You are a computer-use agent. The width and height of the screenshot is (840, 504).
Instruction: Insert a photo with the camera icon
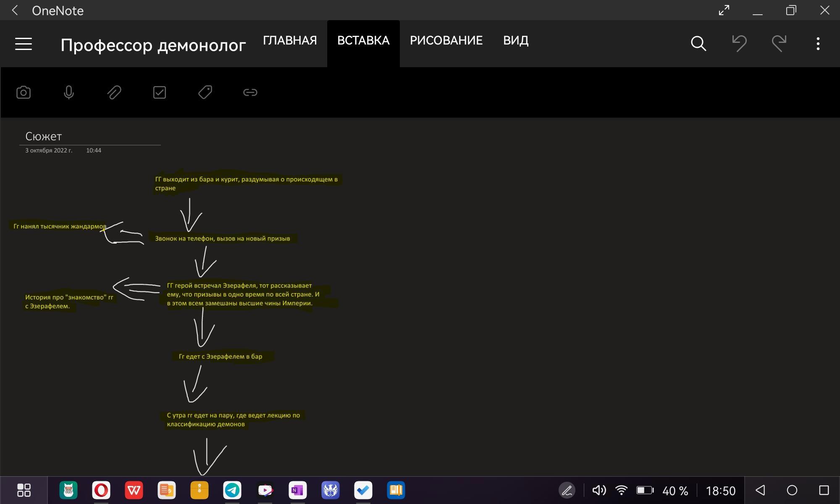(x=24, y=92)
